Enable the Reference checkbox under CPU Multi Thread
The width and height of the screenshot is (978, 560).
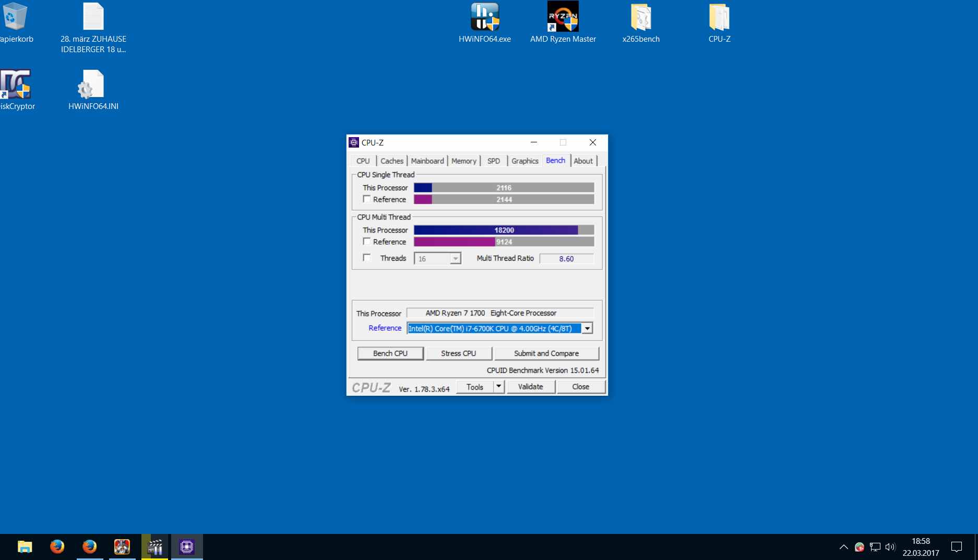click(367, 241)
